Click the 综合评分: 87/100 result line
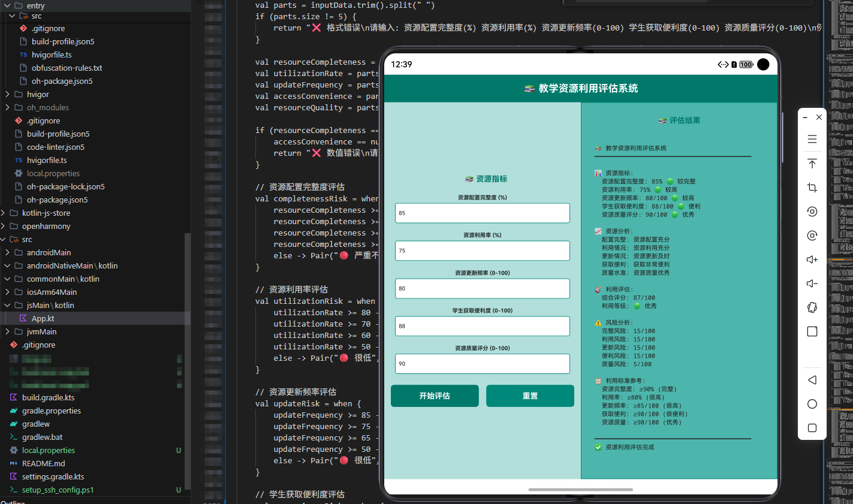This screenshot has width=853, height=504. point(628,297)
